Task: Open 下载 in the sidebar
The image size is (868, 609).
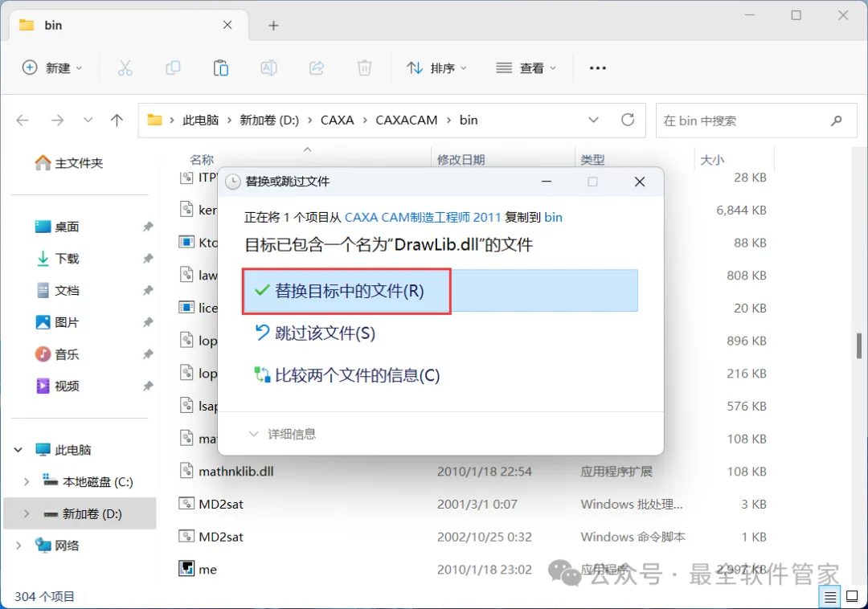Action: [x=57, y=259]
